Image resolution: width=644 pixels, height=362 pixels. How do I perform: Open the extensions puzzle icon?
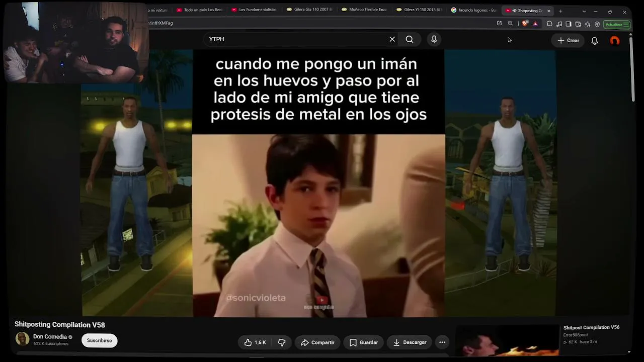tap(549, 24)
